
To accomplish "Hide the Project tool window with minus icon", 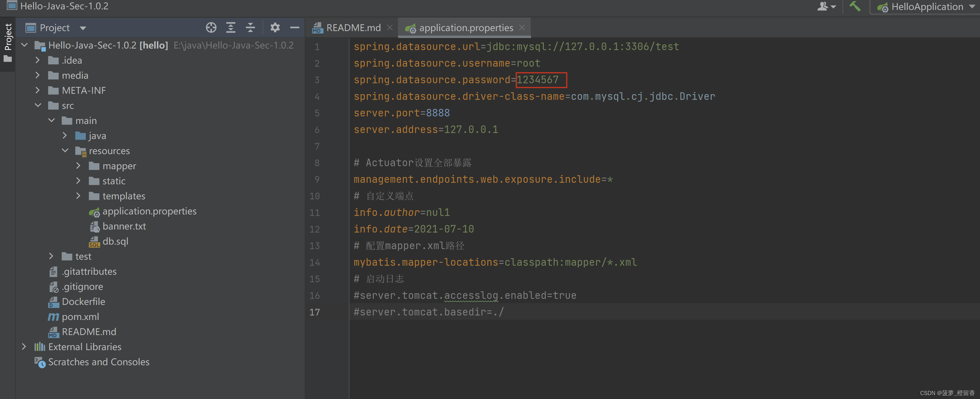I will tap(295, 27).
